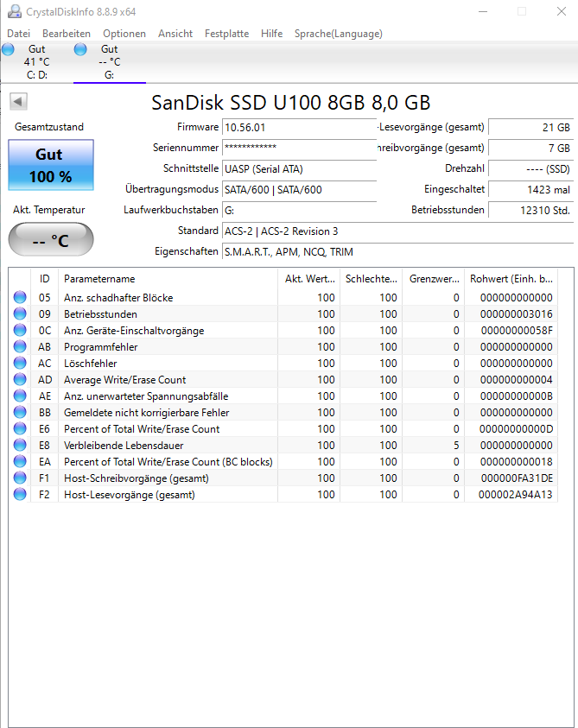The width and height of the screenshot is (578, 728).
Task: Click status orb for Anz. schadhafter Blöcke
Action: [20, 297]
